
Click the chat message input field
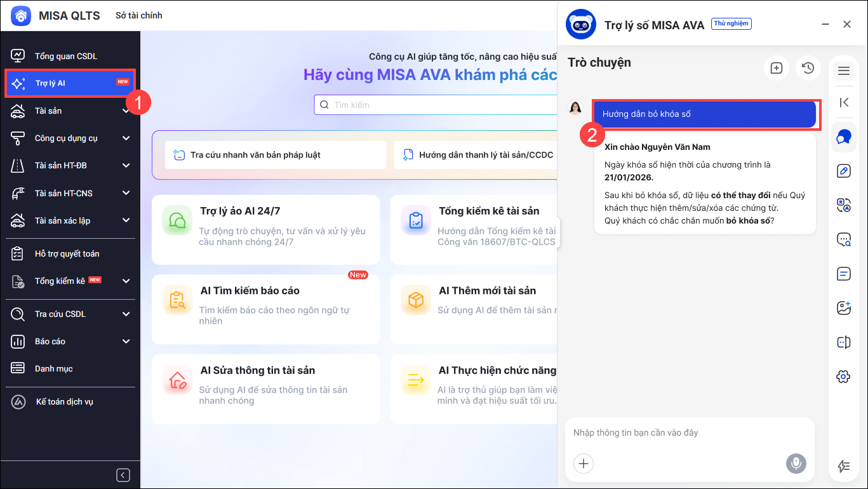tap(689, 433)
